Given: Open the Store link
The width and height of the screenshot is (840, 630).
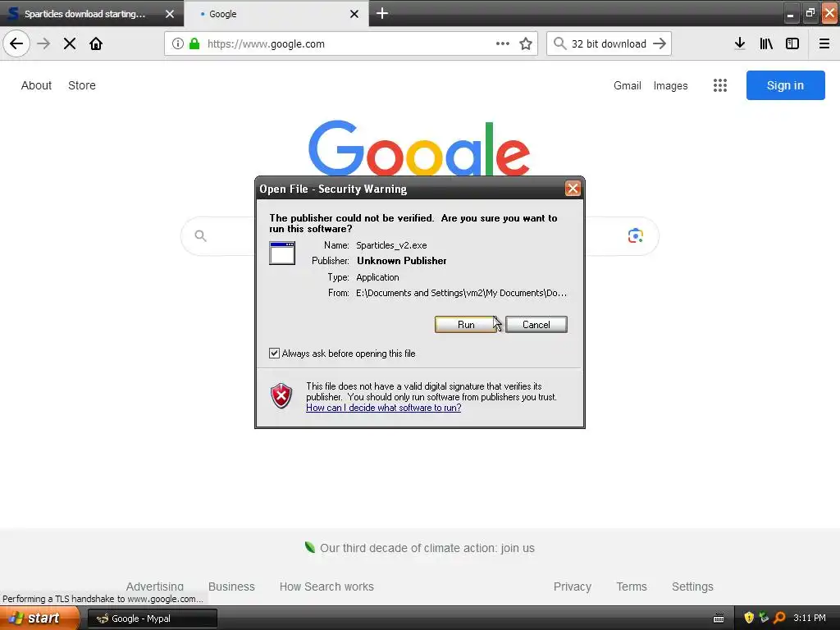Looking at the screenshot, I should [82, 85].
